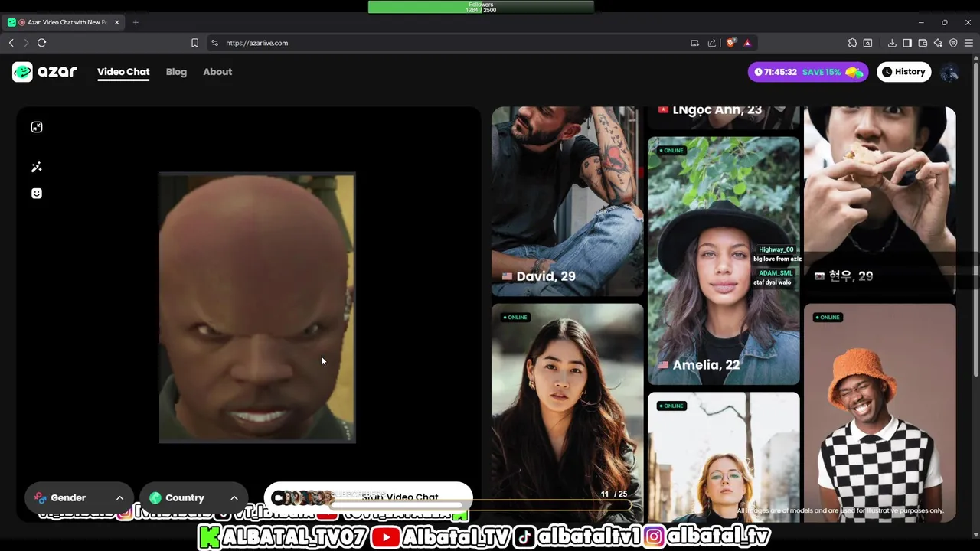
Task: Select 현우, 29 profile card
Action: point(880,201)
